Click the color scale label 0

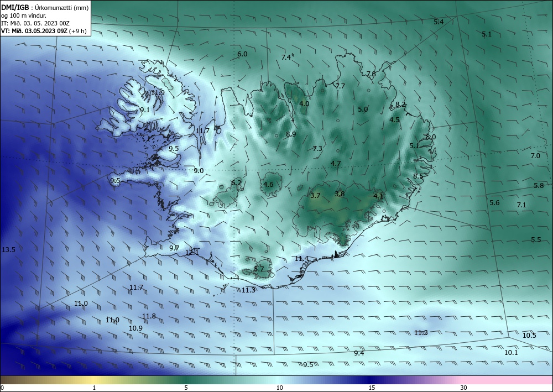pyautogui.click(x=2, y=388)
